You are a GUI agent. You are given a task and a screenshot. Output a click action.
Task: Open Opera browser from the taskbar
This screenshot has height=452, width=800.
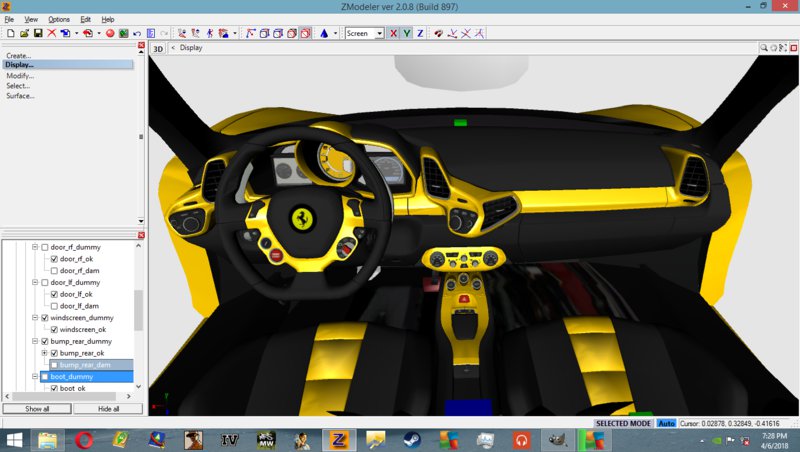84,440
